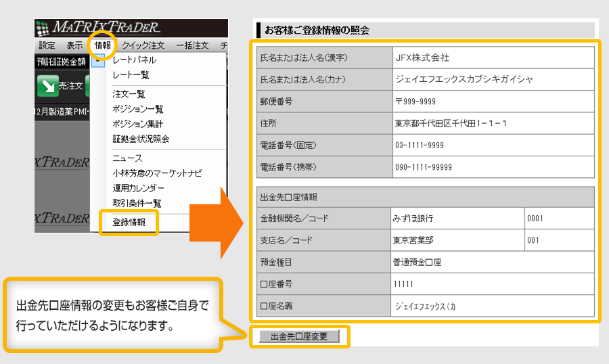This screenshot has height=364, width=609.
Task: Click the 〒999-9999 postal code value
Action: (415, 101)
